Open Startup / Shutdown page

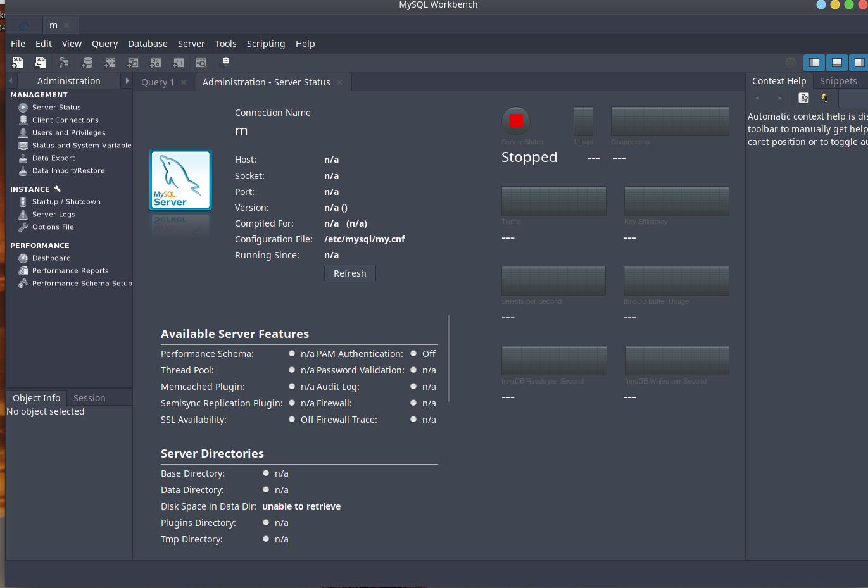[x=66, y=202]
